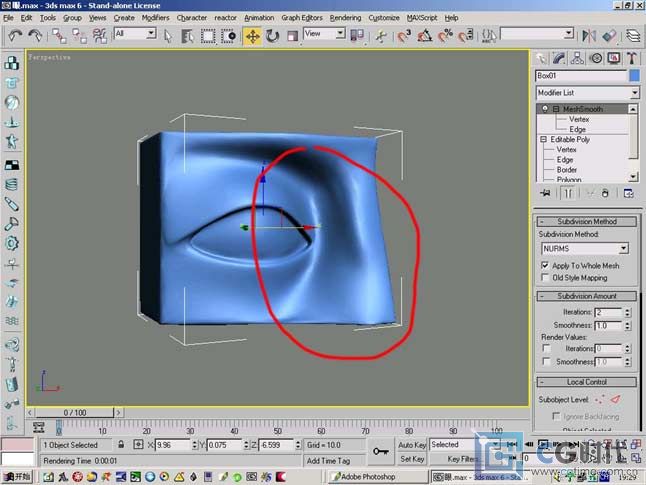Click the Undo arrow in main toolbar

tap(14, 36)
